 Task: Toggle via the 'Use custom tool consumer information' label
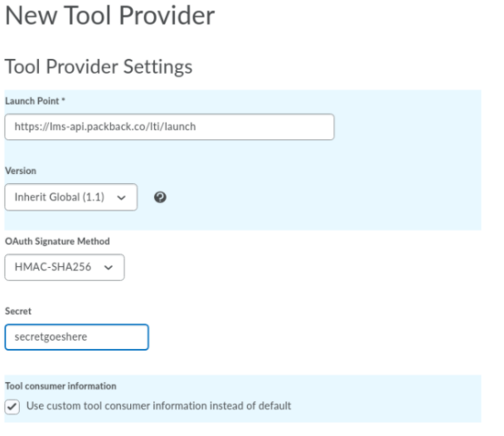click(x=159, y=406)
